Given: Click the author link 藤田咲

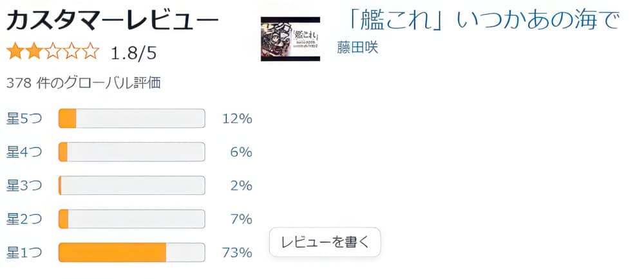Looking at the screenshot, I should pos(357,47).
